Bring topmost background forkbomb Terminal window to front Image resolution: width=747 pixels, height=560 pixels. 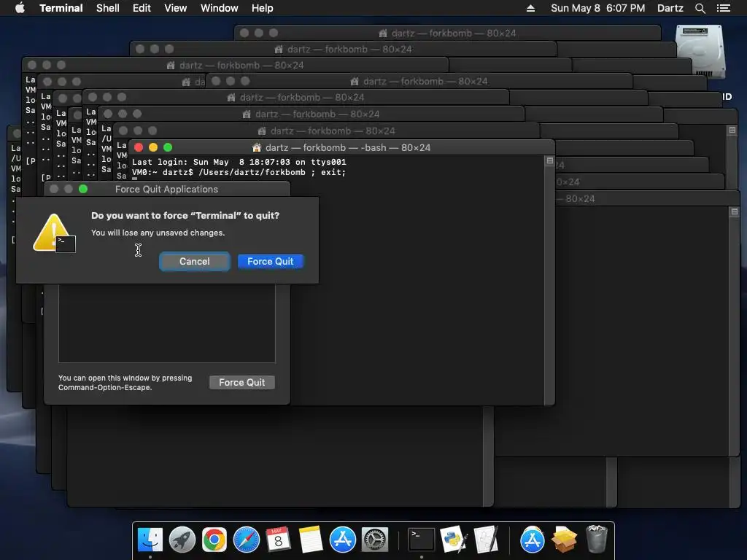pos(447,33)
